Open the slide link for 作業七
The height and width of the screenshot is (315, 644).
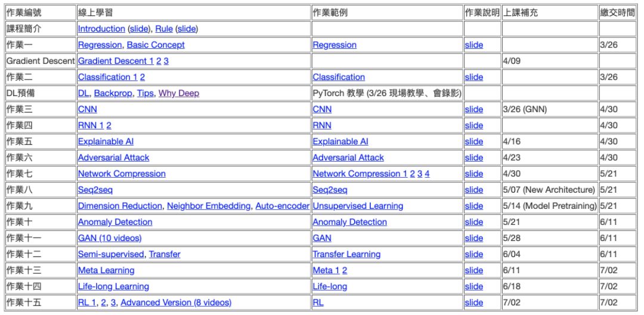click(x=474, y=174)
